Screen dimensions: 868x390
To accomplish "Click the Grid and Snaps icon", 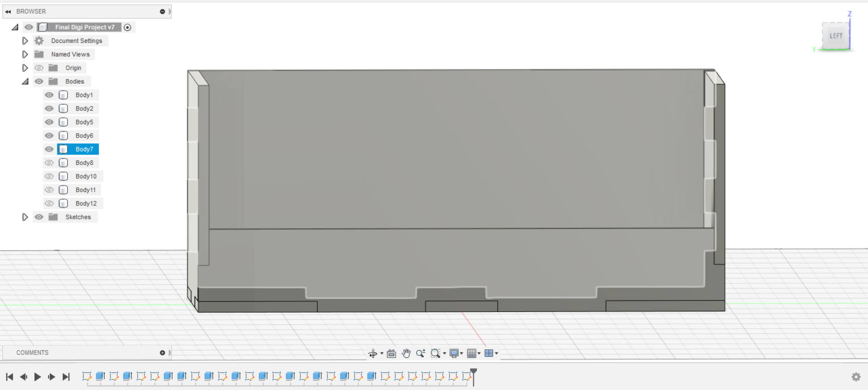I will 472,353.
